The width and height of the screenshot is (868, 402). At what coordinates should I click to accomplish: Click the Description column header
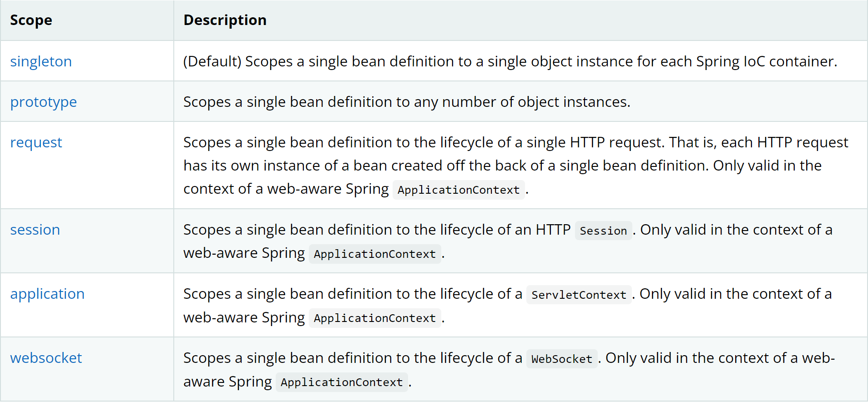pyautogui.click(x=225, y=20)
